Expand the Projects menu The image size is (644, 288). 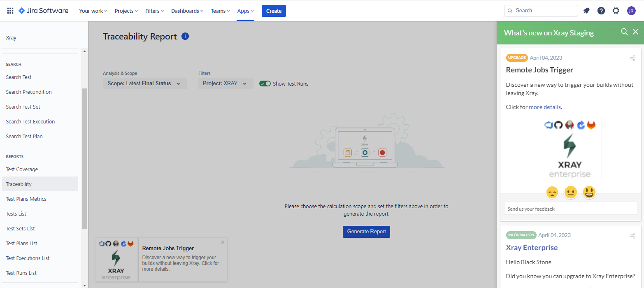[x=126, y=11]
